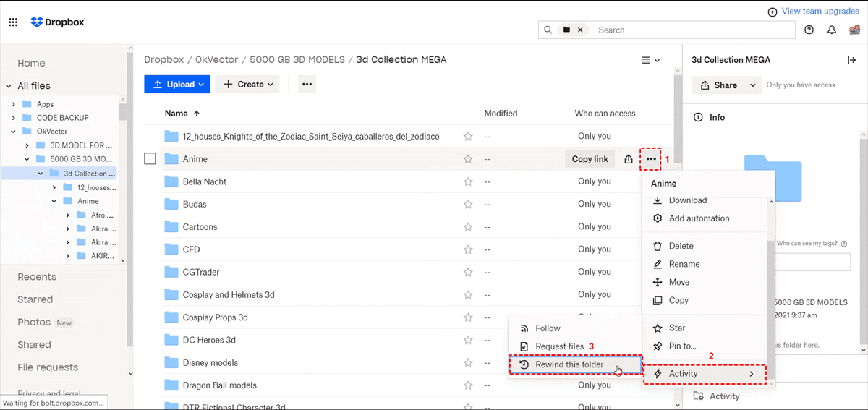Open Recents in the sidebar

(37, 277)
